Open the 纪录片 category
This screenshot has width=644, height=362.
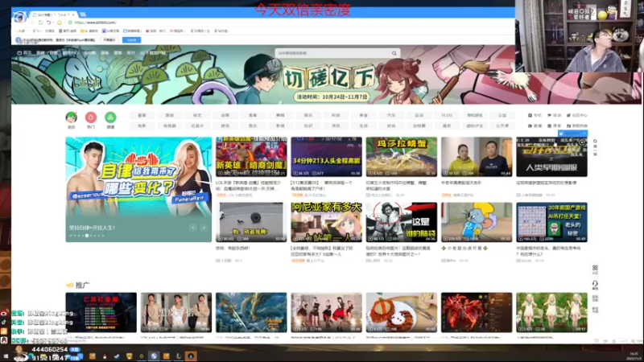pos(197,126)
